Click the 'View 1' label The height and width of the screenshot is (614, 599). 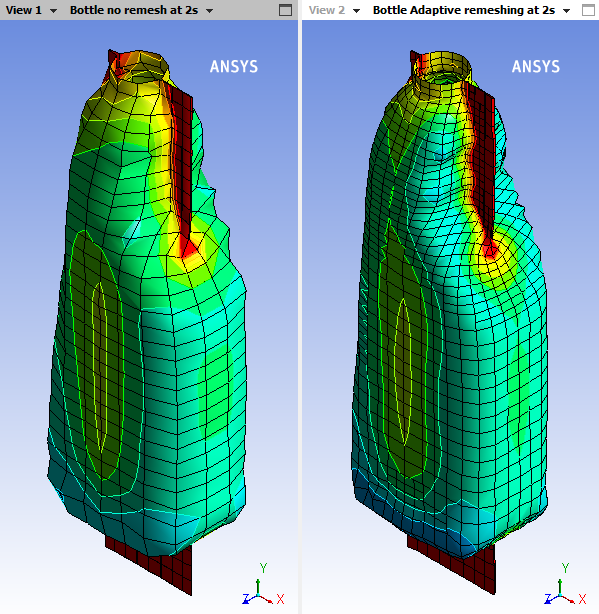[23, 10]
